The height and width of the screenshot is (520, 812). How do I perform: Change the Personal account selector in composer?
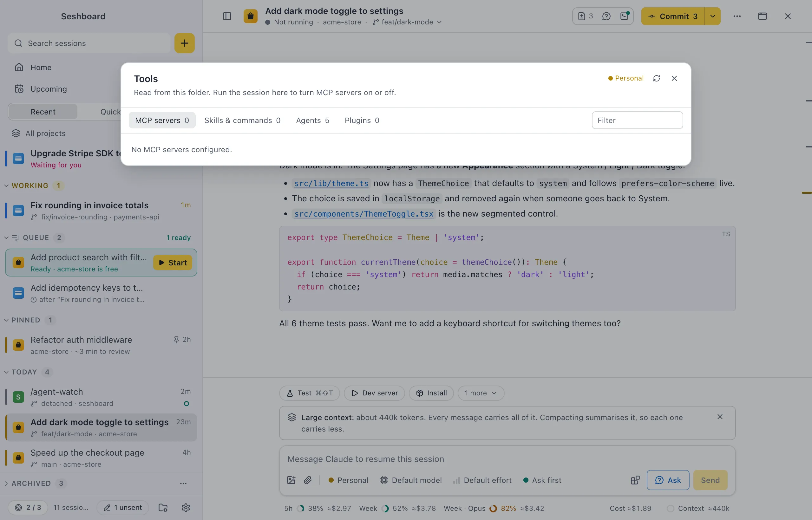coord(348,480)
